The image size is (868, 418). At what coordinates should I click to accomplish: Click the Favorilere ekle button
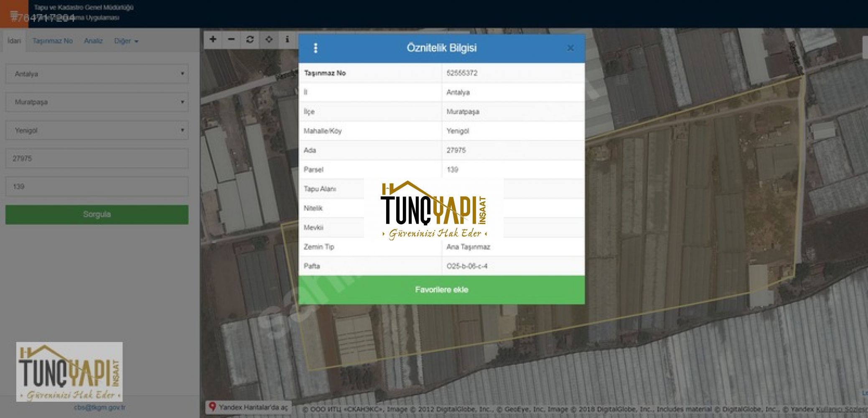pyautogui.click(x=441, y=290)
